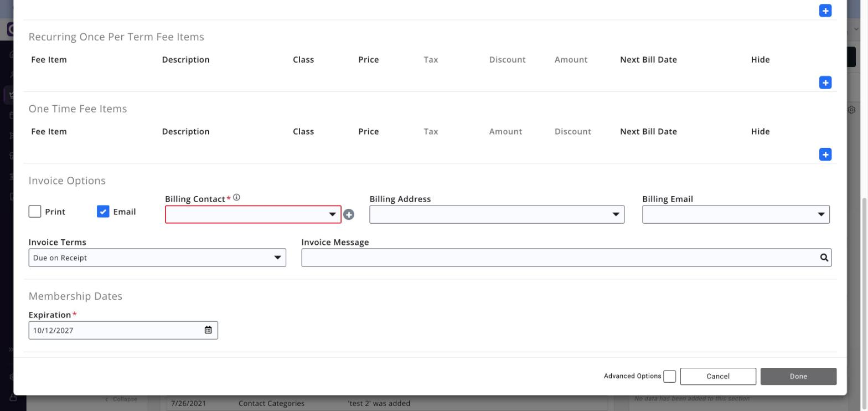Add a One Time Fee Item row
This screenshot has width=868, height=411.
825,155
